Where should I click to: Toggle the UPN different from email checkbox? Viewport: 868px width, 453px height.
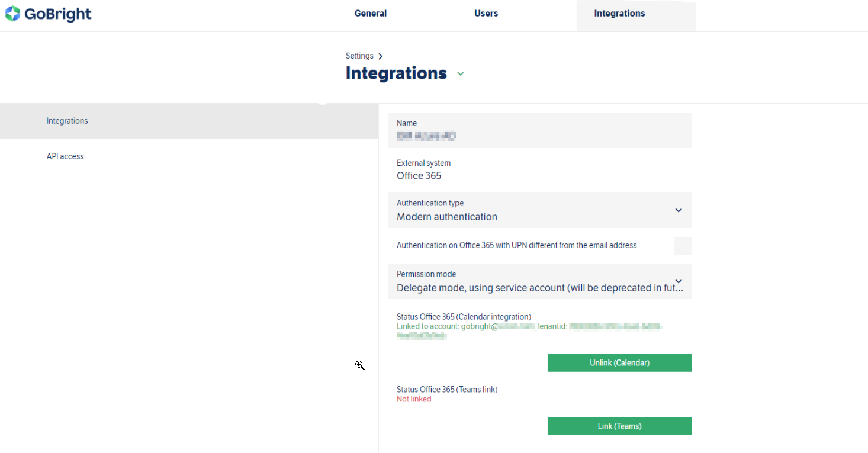click(683, 246)
